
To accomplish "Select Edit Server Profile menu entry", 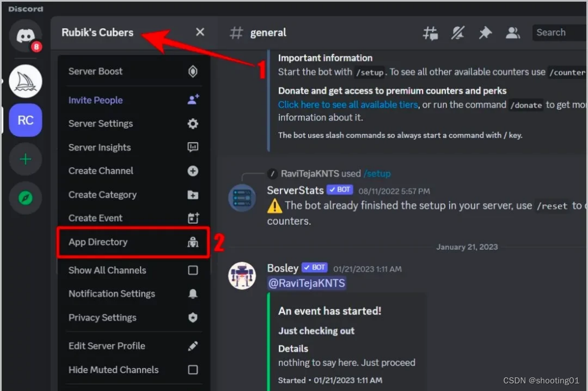I will point(133,346).
